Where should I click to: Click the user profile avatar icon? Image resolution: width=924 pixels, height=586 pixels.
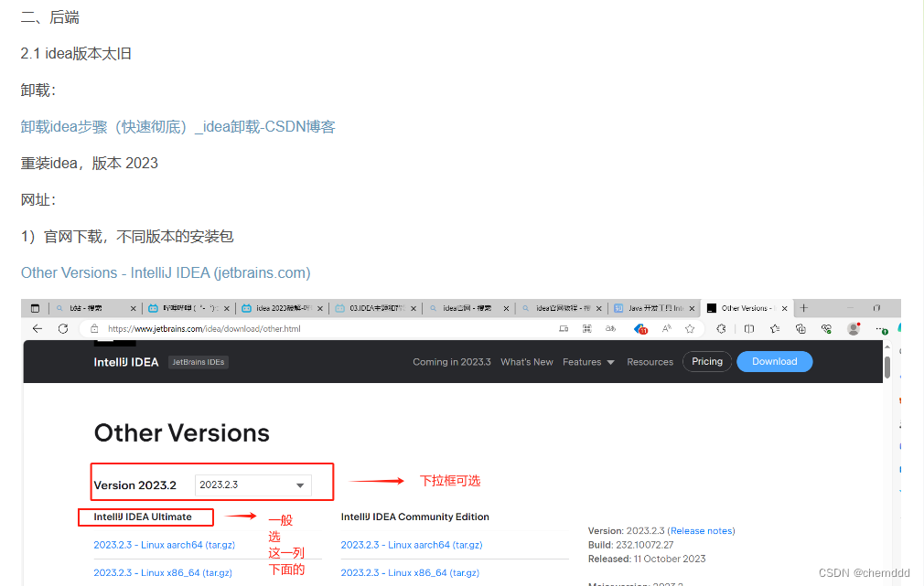click(x=854, y=328)
